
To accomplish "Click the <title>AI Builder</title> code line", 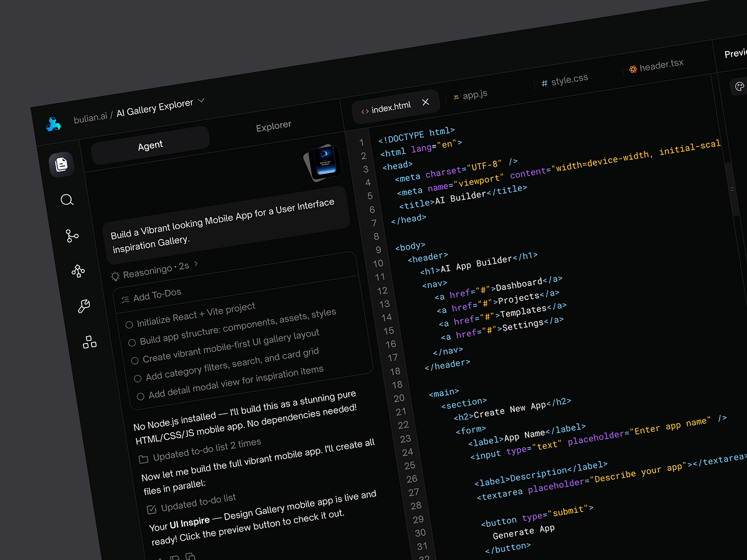I will click(463, 197).
